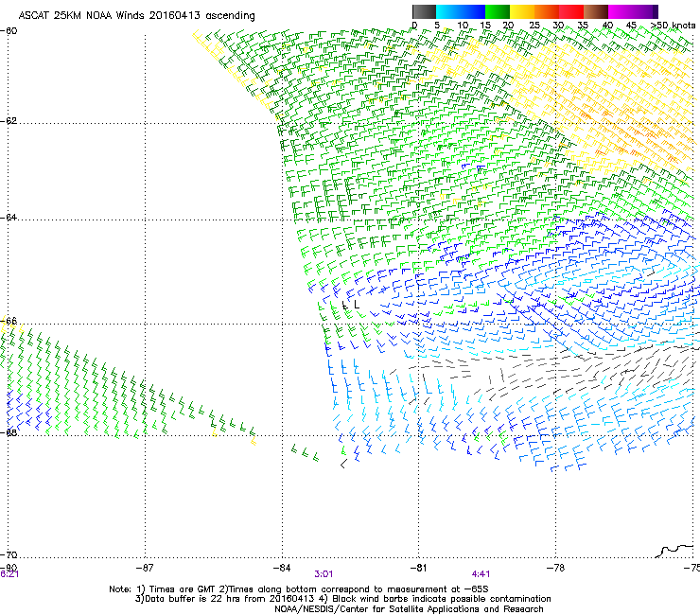Screen dimensions: 700x615
Task: Click the blue 10-15 knots legend swatch
Action: pos(473,11)
